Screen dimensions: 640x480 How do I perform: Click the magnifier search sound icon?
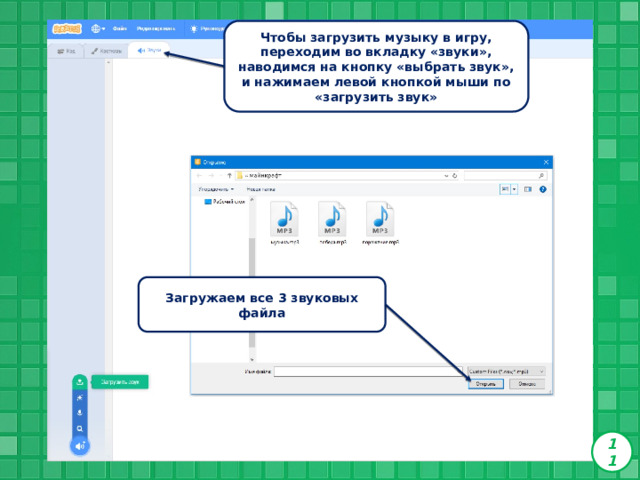pos(80,429)
